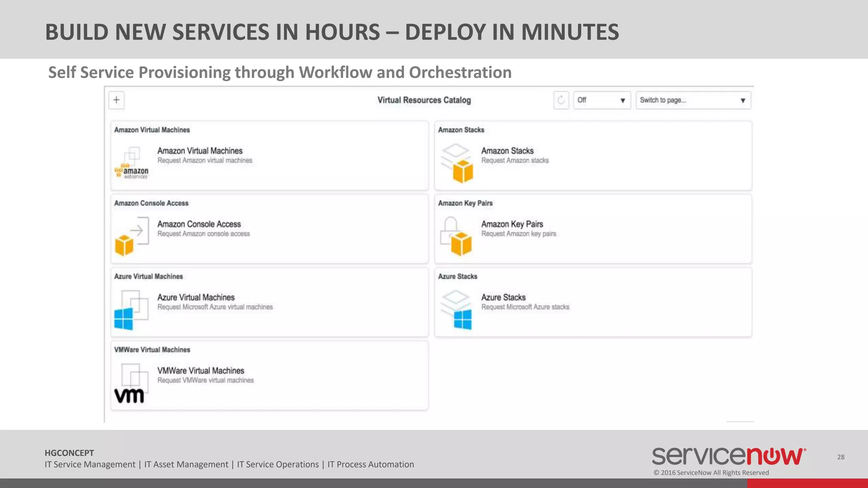Open the Amazon Console Access item link
868x488 pixels.
pyautogui.click(x=199, y=224)
